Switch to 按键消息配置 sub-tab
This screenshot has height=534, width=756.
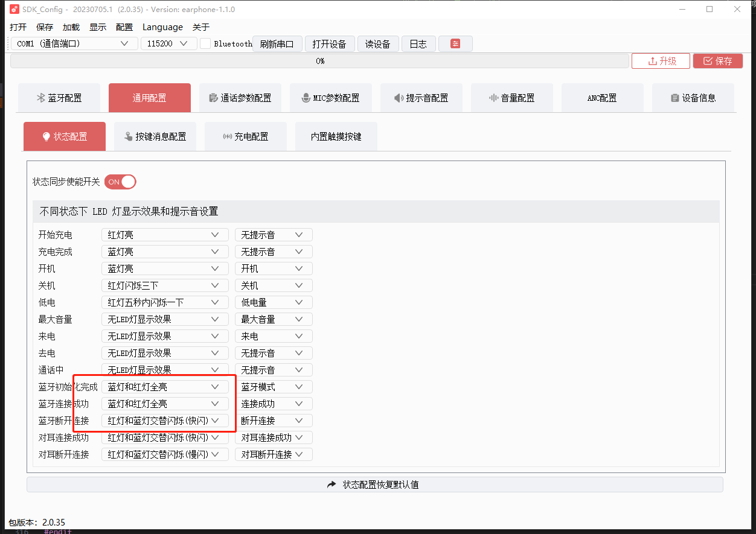pos(155,136)
